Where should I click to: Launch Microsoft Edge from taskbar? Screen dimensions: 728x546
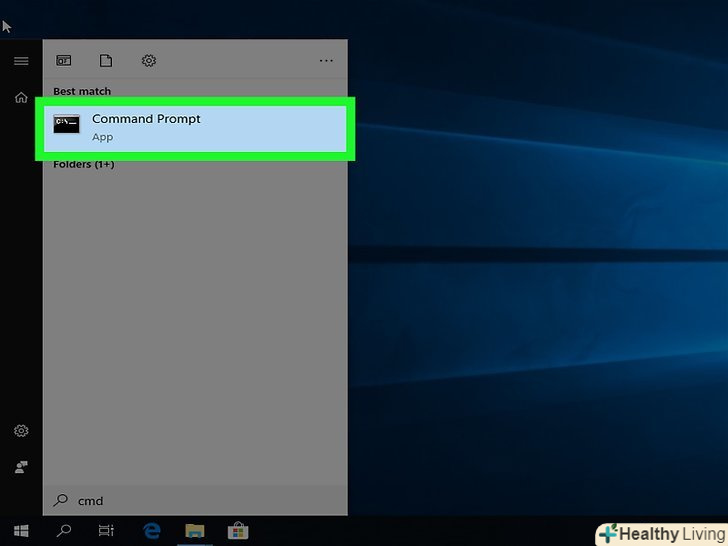point(152,531)
